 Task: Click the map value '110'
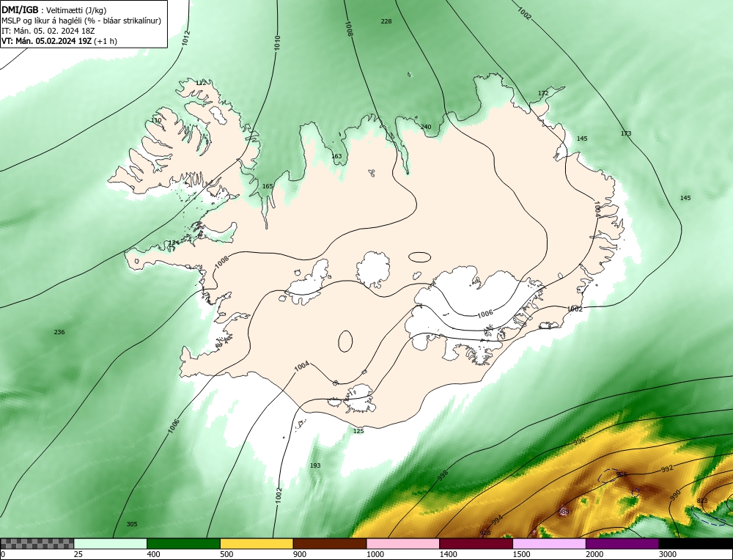(156, 120)
